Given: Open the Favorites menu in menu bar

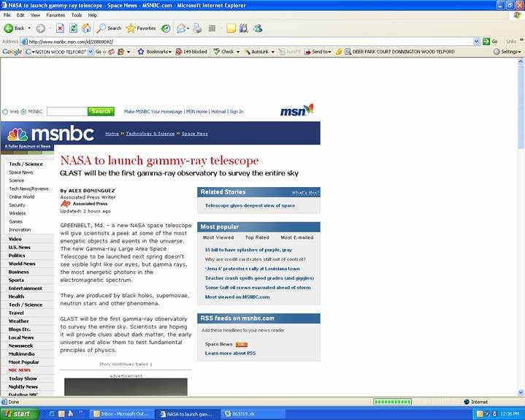Looking at the screenshot, I should click(x=55, y=15).
